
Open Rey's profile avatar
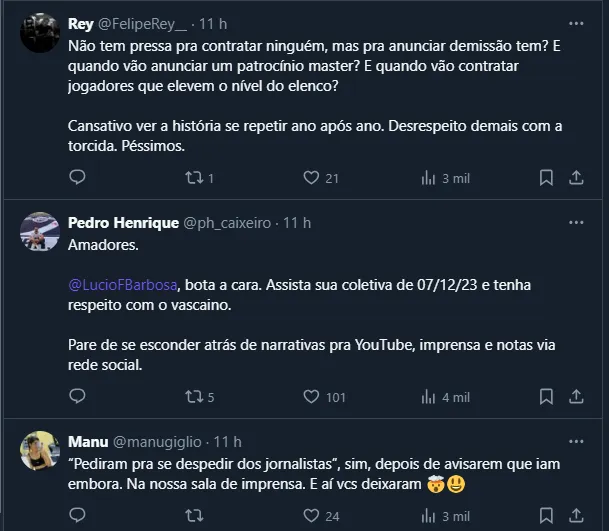click(x=40, y=33)
